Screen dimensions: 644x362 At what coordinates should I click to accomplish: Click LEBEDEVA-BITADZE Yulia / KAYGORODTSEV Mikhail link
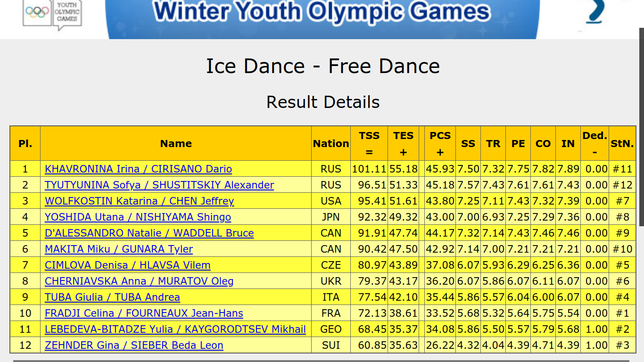(175, 329)
